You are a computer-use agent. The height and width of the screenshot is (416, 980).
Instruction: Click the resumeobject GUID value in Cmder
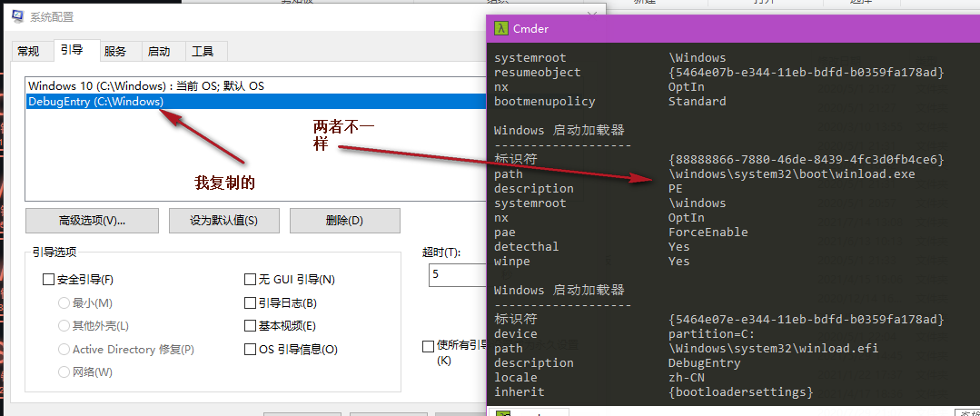click(806, 73)
